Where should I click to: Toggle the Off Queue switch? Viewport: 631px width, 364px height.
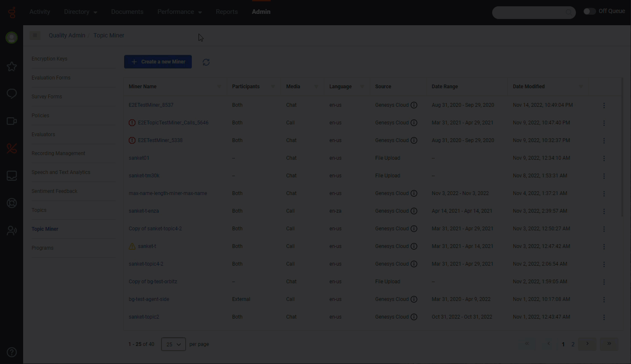coord(589,11)
